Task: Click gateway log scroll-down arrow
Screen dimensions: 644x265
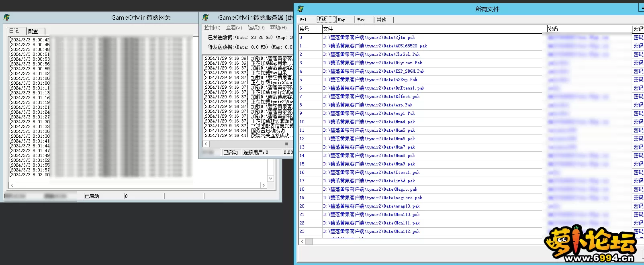Action: [x=270, y=178]
